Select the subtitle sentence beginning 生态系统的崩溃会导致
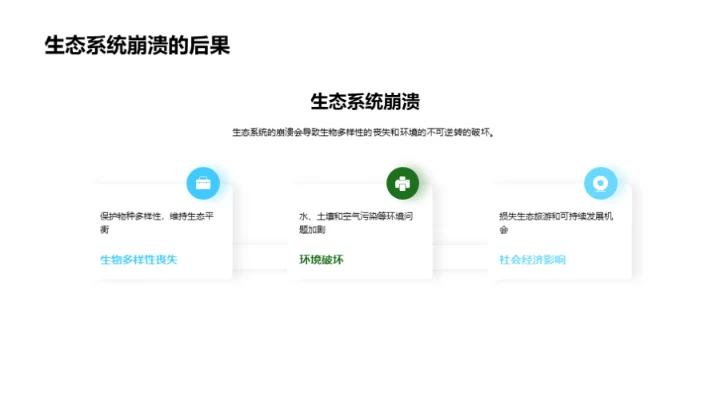The image size is (720, 404). (363, 133)
